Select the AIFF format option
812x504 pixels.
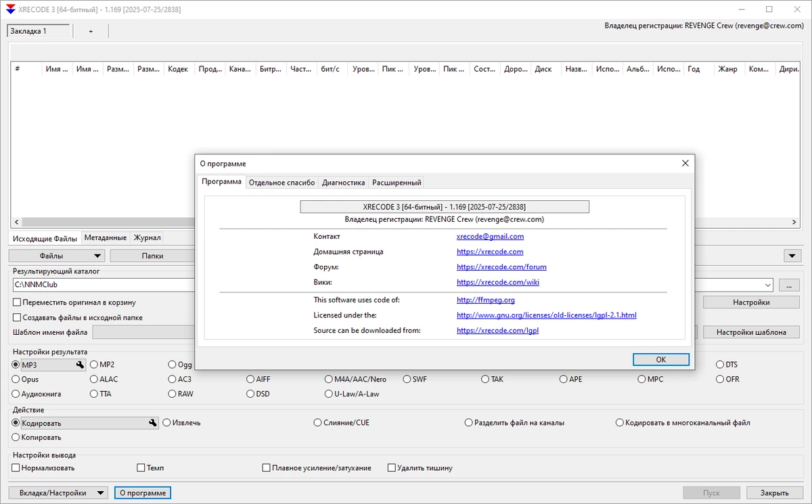(258, 380)
